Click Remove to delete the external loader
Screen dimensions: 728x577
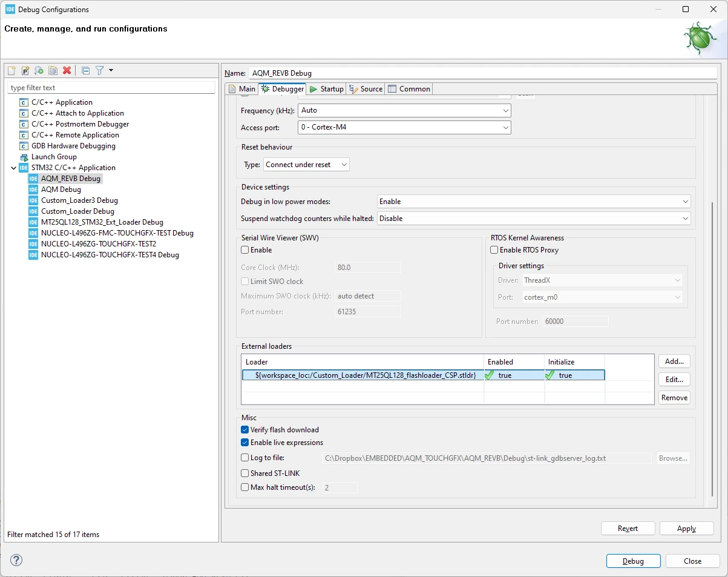(x=674, y=398)
